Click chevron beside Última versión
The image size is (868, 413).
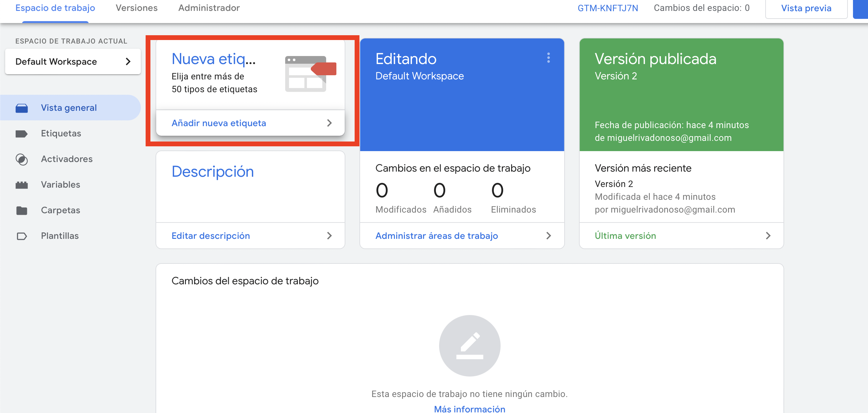tap(768, 236)
